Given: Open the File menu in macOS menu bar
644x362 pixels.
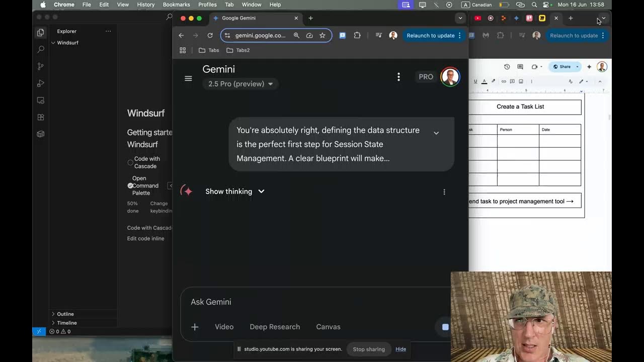Looking at the screenshot, I should [87, 5].
